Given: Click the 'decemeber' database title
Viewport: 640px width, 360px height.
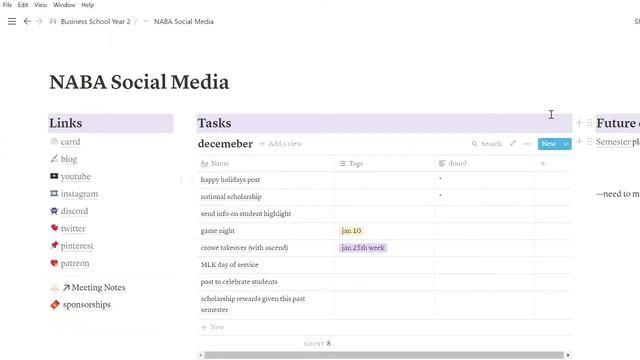Looking at the screenshot, I should coord(225,144).
